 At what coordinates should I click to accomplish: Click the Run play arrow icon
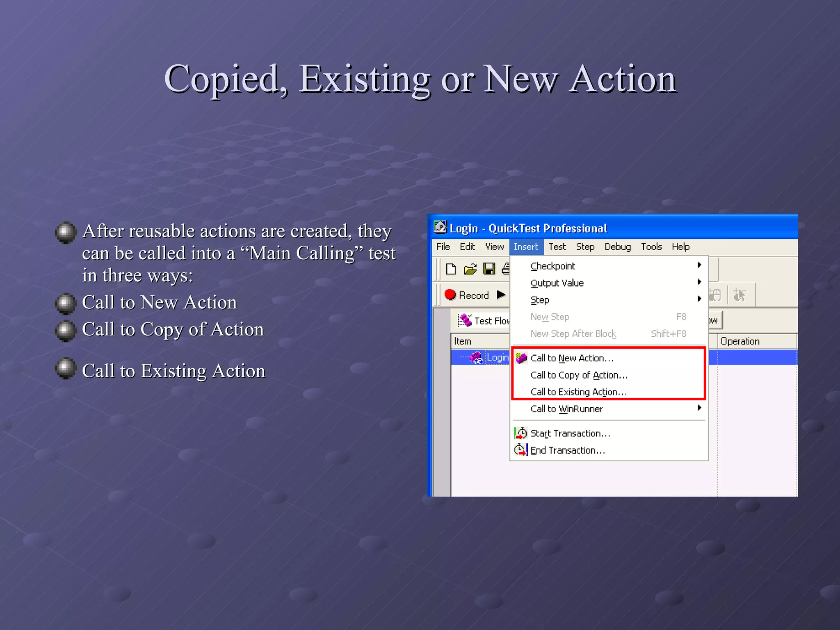coord(501,295)
